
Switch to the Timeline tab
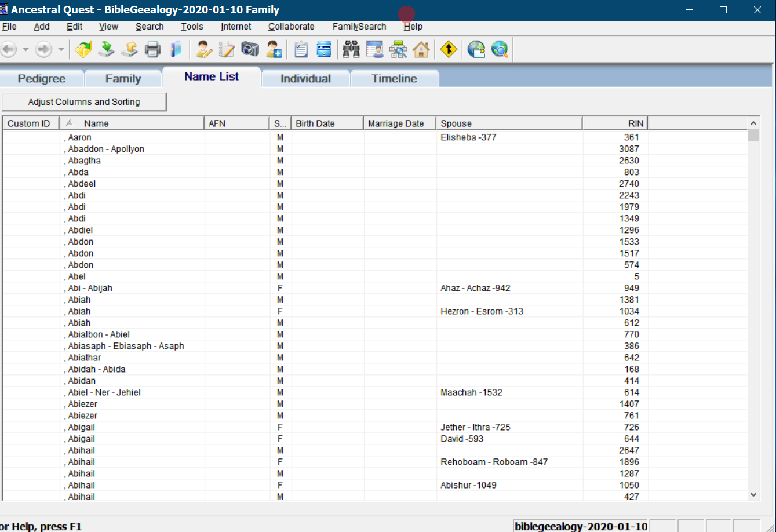(x=394, y=79)
